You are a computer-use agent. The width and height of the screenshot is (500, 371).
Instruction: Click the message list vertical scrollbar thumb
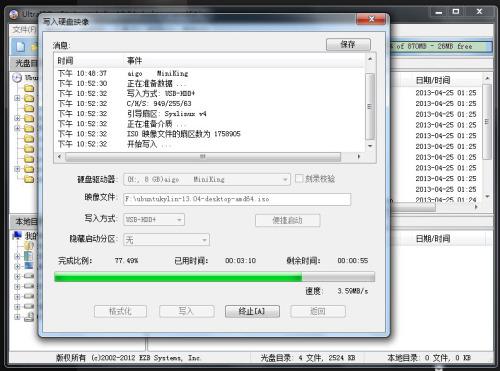pyautogui.click(x=370, y=106)
